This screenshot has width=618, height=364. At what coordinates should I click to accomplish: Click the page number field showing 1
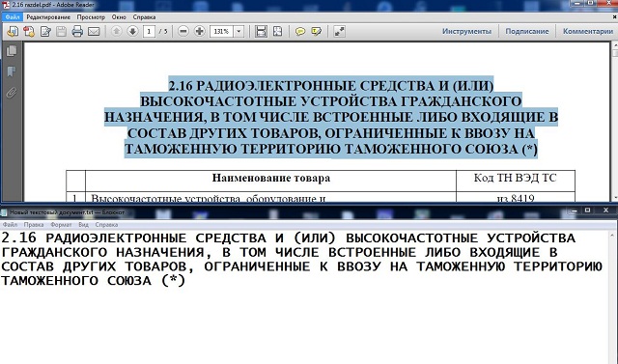[149, 31]
